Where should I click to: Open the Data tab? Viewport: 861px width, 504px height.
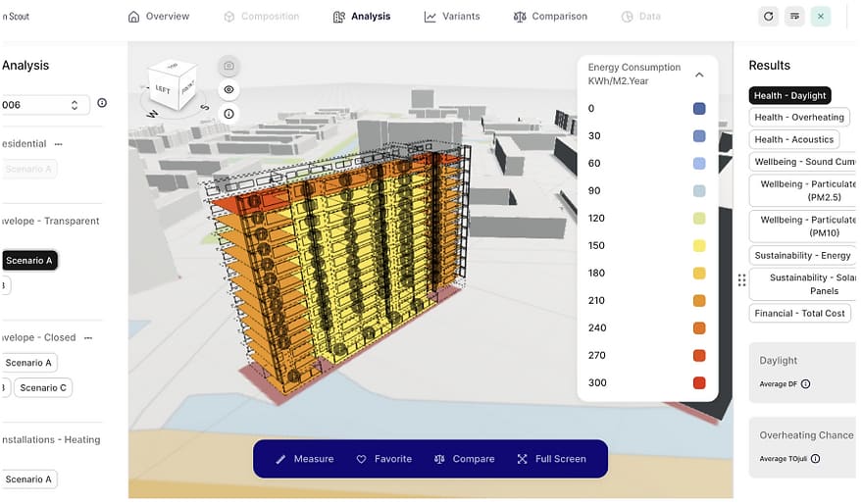tap(641, 17)
